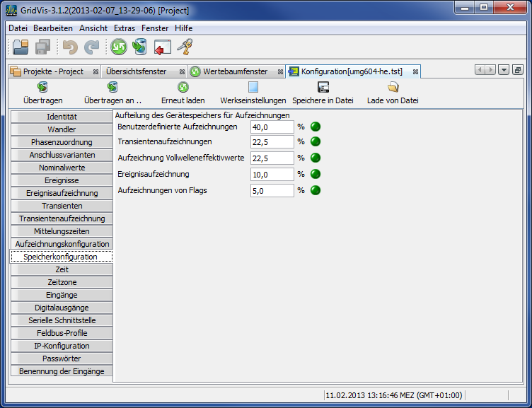Open the Ereignisse settings

click(62, 180)
